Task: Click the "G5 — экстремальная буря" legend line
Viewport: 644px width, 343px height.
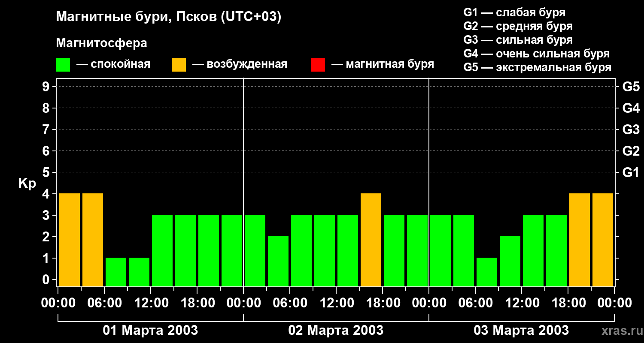Action: pyautogui.click(x=537, y=68)
